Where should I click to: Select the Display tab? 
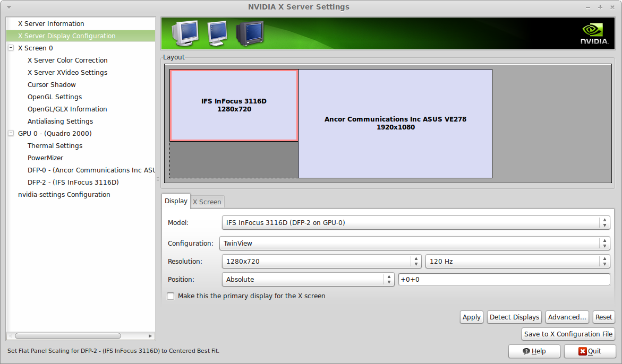176,201
